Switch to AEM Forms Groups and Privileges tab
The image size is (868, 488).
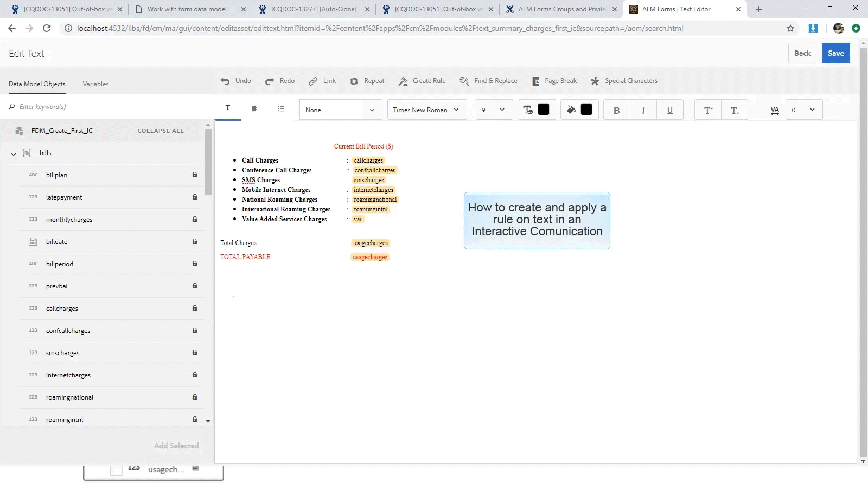click(x=562, y=9)
